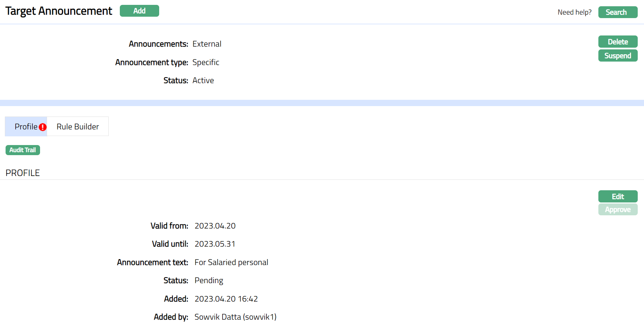Click the announcement text 'For Salaried personal'
Screen dimensions: 644x328
(x=231, y=262)
